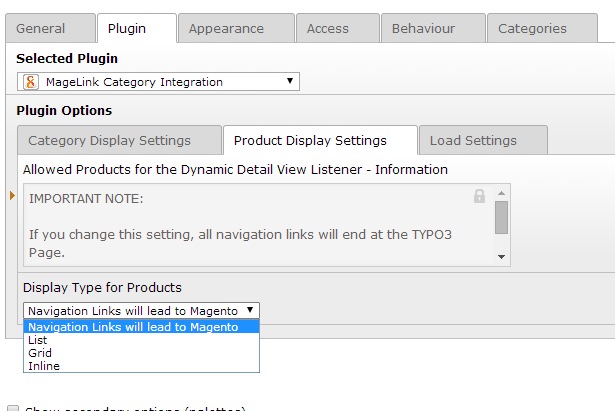Viewport: 615px width, 411px height.
Task: Click the MageLink plugin icon in selector
Action: tap(30, 81)
